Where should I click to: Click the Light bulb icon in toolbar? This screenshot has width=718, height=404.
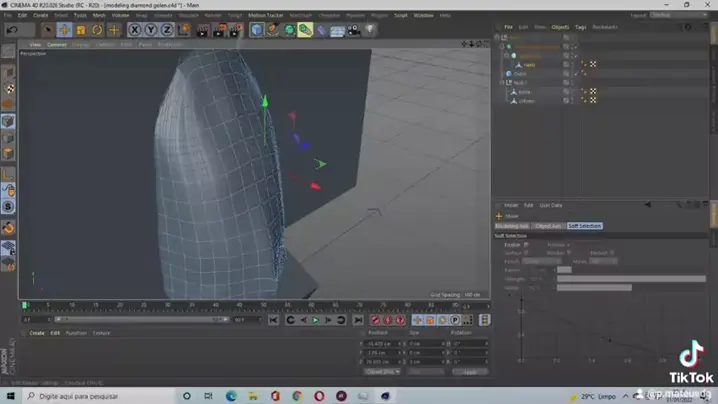(369, 30)
